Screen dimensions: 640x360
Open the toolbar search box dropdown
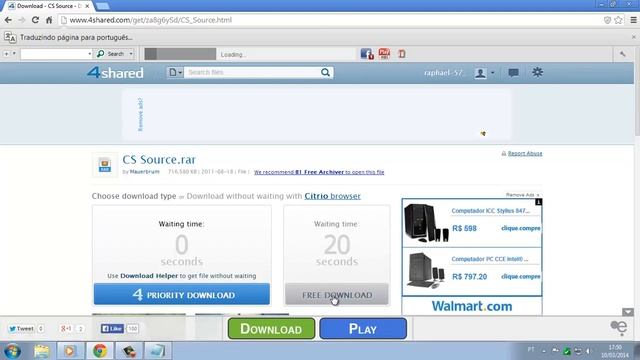(x=89, y=54)
